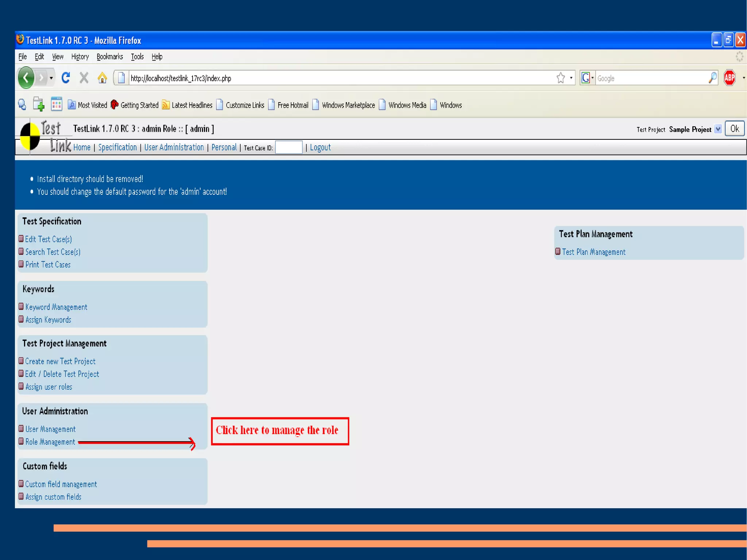Open the Getting Started bookmark
This screenshot has height=560, width=747.
pos(134,105)
